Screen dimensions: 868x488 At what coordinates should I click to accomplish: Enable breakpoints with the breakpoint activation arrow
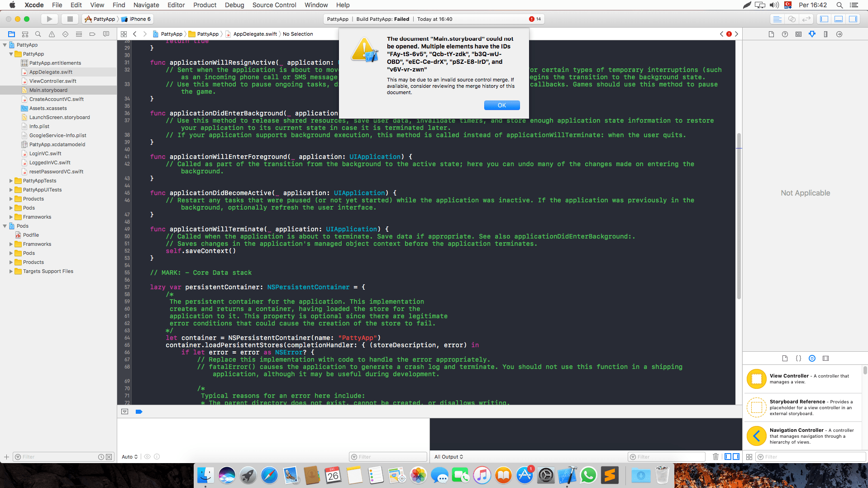click(139, 411)
